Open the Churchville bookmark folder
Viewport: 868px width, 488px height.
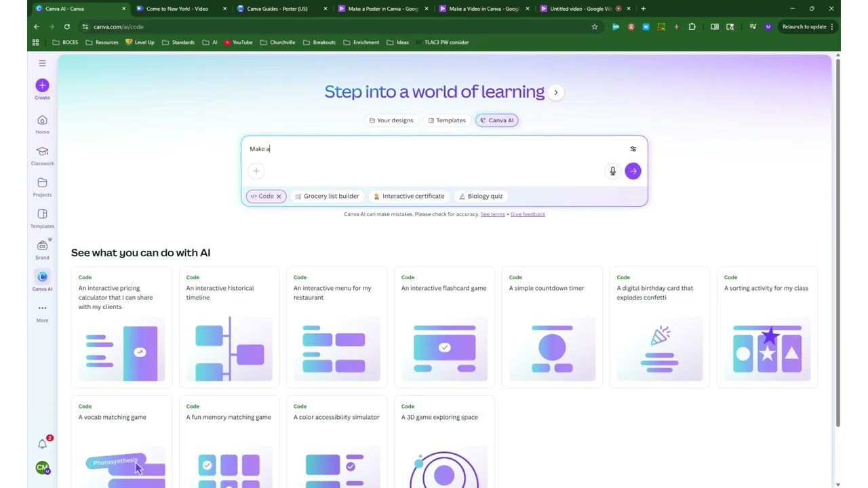tap(277, 42)
